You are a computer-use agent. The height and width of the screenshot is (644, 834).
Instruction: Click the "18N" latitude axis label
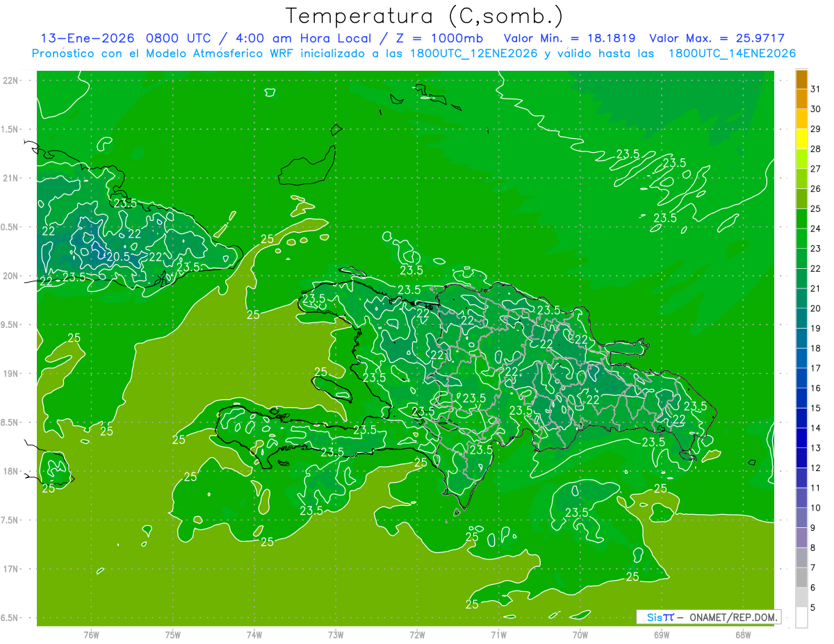[x=10, y=472]
